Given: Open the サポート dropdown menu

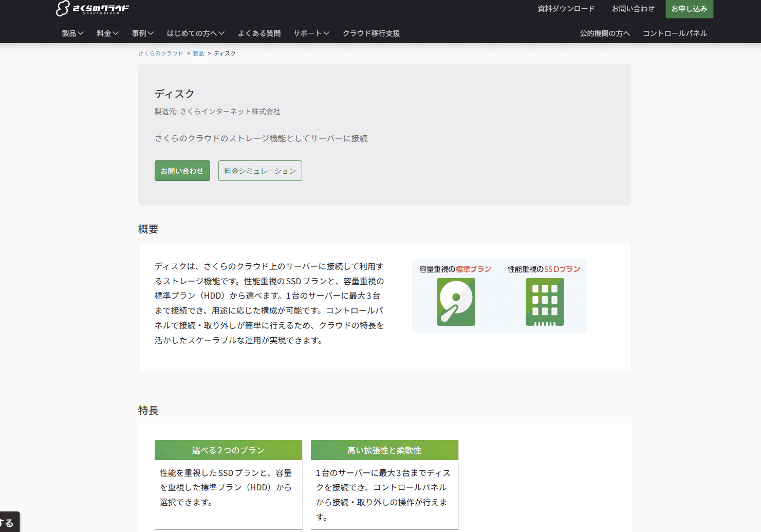Looking at the screenshot, I should [311, 33].
